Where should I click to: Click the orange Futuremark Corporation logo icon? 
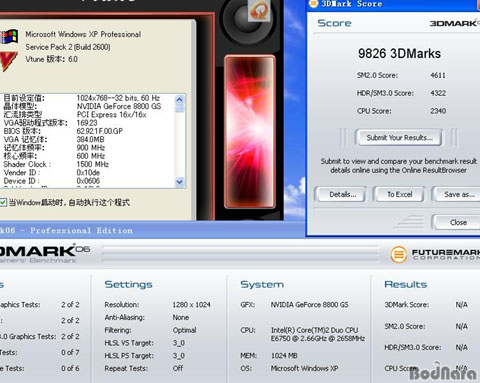pyautogui.click(x=399, y=255)
